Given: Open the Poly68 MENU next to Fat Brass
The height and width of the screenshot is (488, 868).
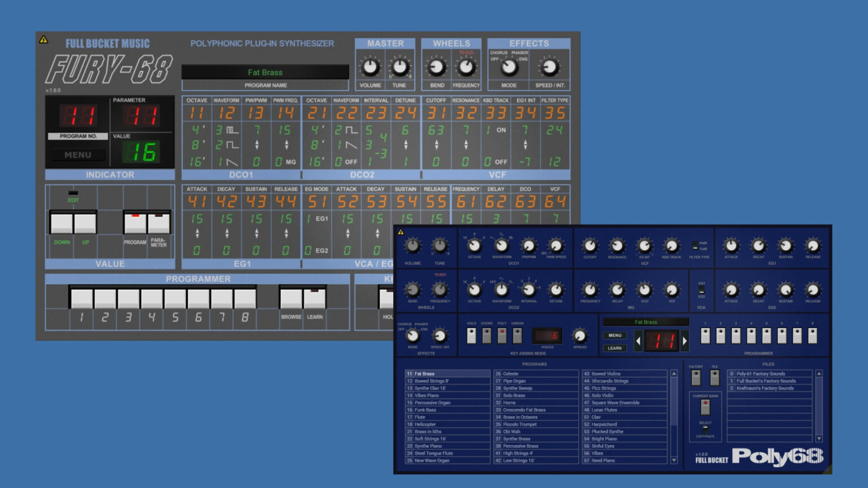Looking at the screenshot, I should coord(615,335).
